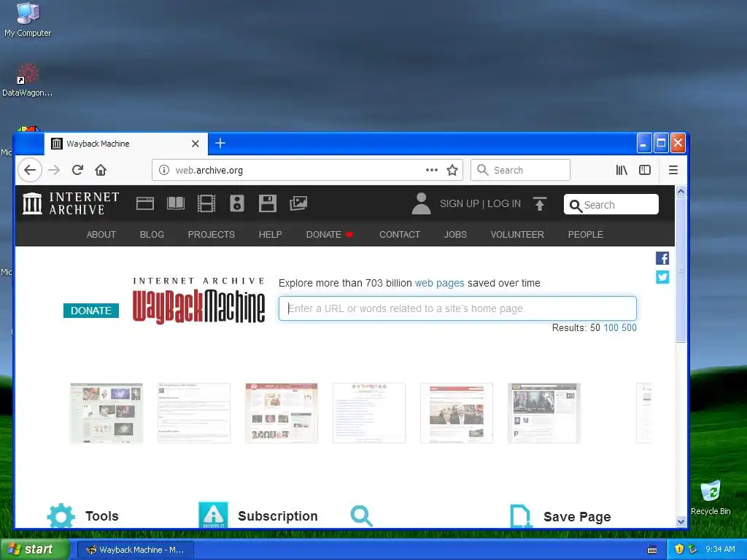Open the page actions three-dot menu

(x=432, y=170)
